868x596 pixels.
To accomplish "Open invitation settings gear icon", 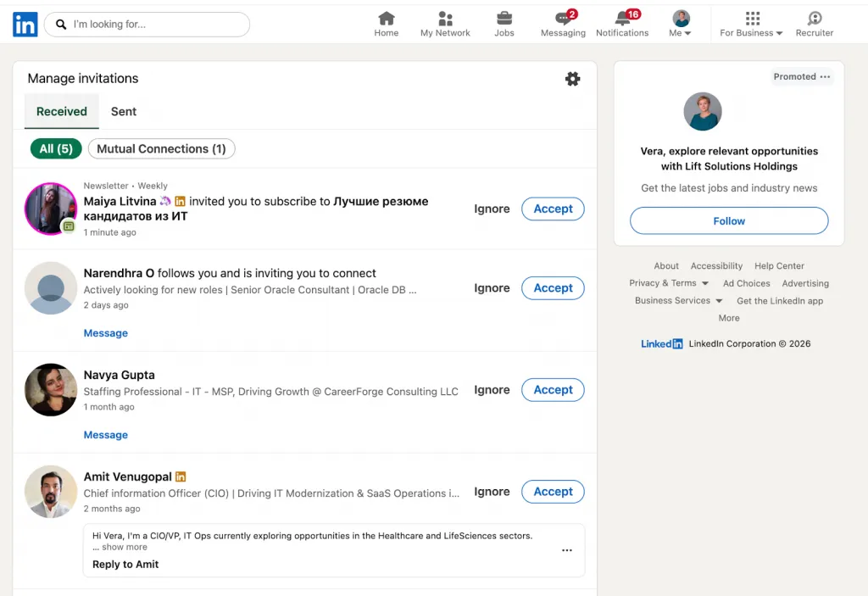I will 572,79.
